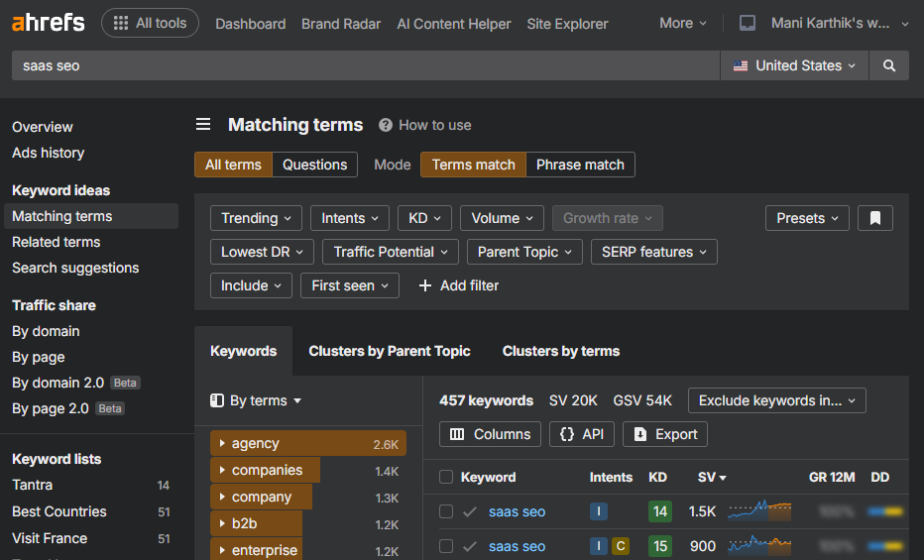Tick the checkbox for the SV 900 keyword row

click(x=446, y=546)
